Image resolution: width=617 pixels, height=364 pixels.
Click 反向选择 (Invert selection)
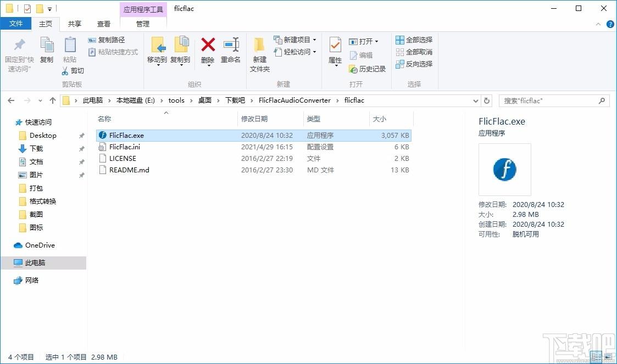(414, 64)
